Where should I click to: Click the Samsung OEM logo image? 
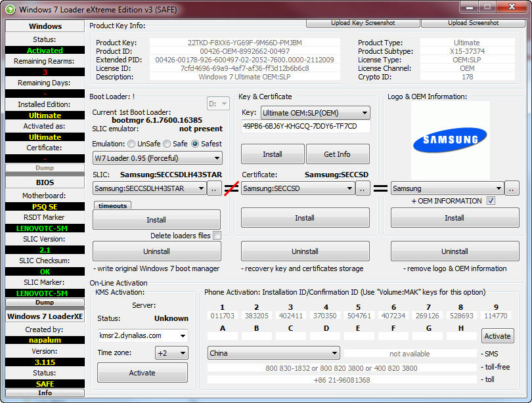coord(450,139)
